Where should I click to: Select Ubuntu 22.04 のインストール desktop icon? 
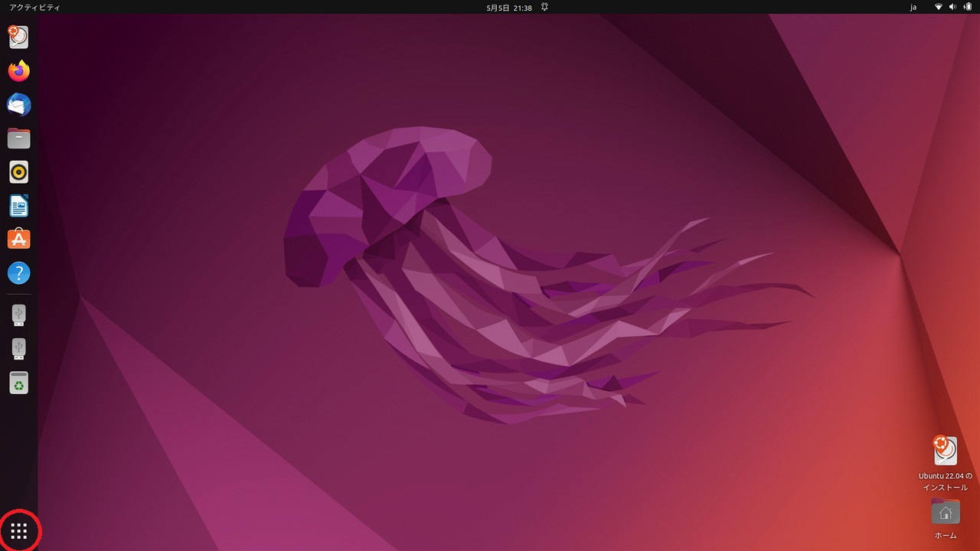(x=945, y=464)
